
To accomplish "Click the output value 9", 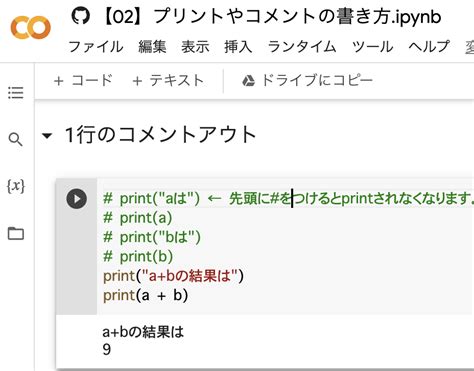I will pos(107,350).
